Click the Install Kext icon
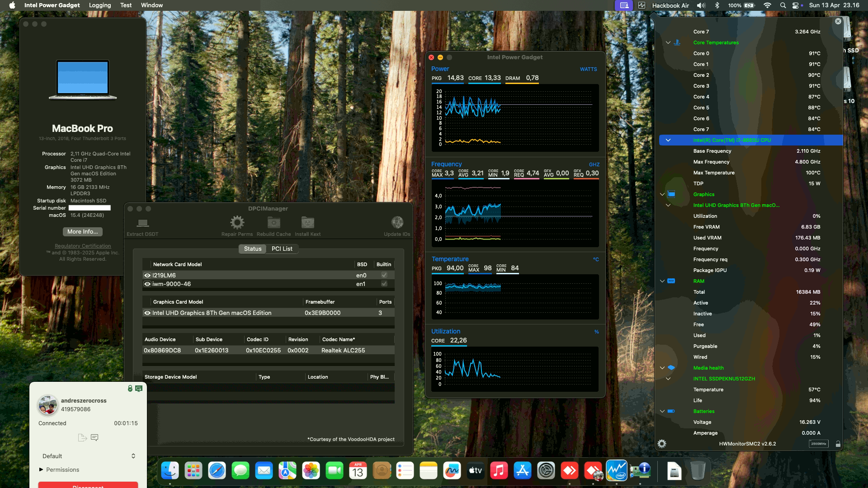Screen dimensions: 868x488 tap(308, 221)
